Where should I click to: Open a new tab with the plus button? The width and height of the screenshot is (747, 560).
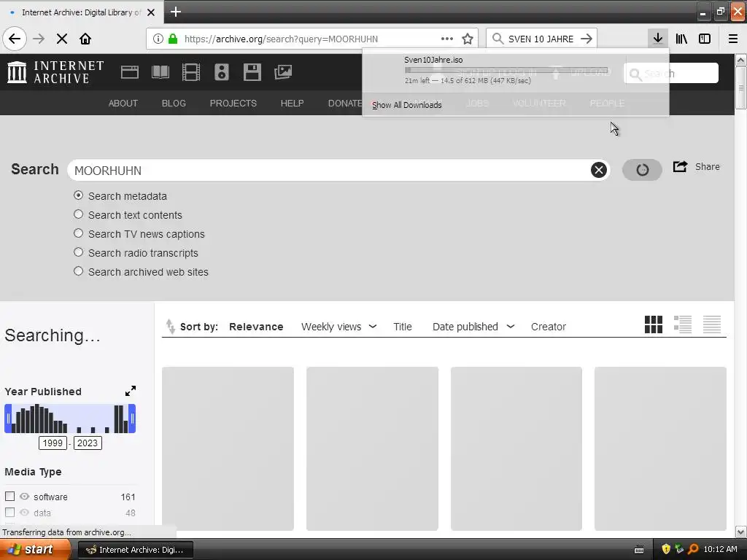[x=175, y=12]
